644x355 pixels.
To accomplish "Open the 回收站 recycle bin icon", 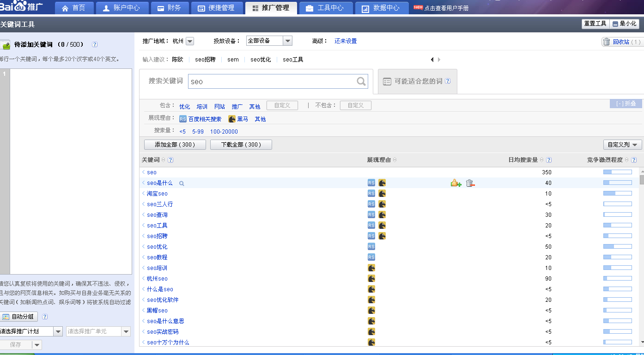I will (606, 41).
